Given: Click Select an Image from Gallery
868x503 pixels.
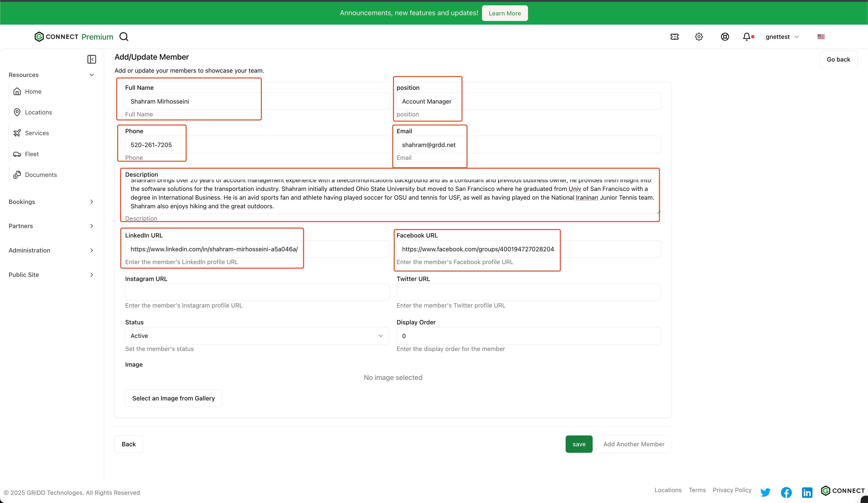Looking at the screenshot, I should pyautogui.click(x=173, y=398).
